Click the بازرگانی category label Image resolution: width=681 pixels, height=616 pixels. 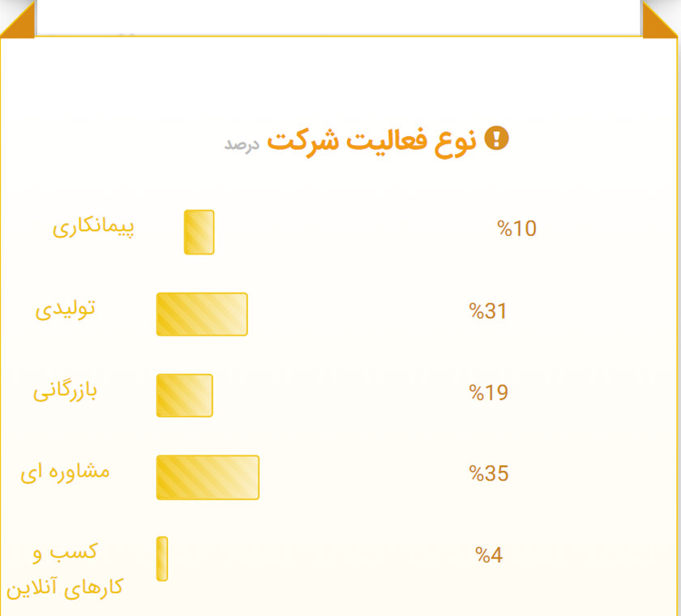(65, 391)
